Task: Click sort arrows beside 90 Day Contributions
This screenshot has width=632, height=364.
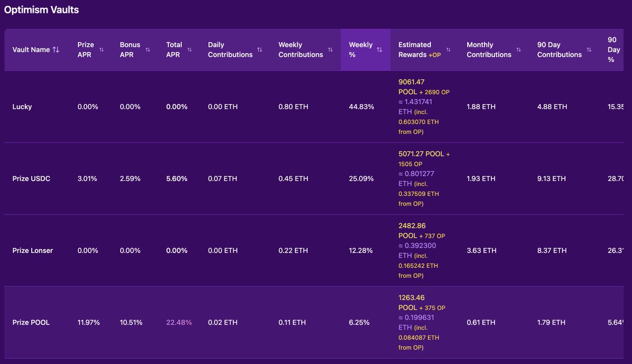Action: tap(589, 50)
